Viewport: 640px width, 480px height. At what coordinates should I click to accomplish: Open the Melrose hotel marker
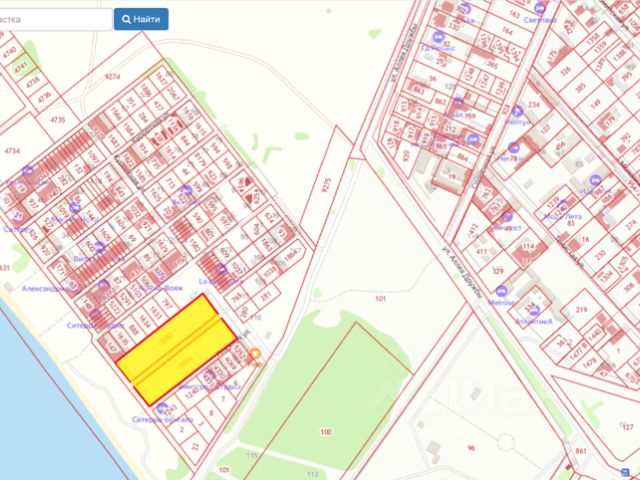click(x=501, y=291)
